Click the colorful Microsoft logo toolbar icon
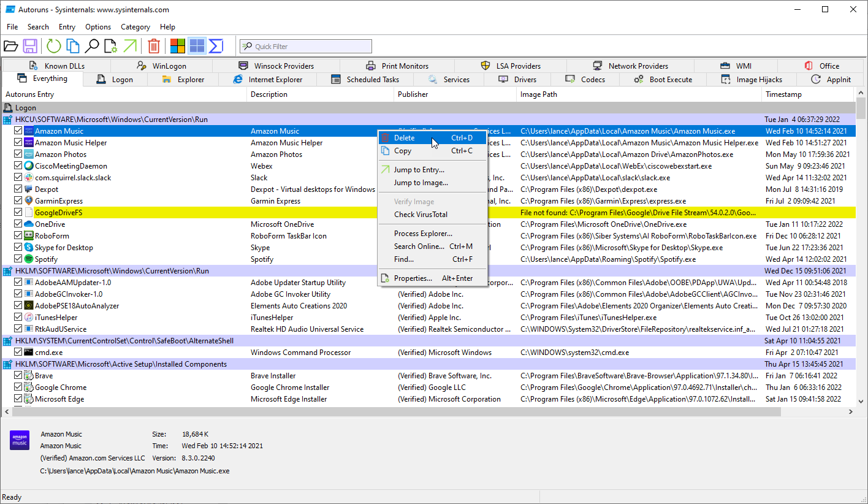 tap(178, 46)
